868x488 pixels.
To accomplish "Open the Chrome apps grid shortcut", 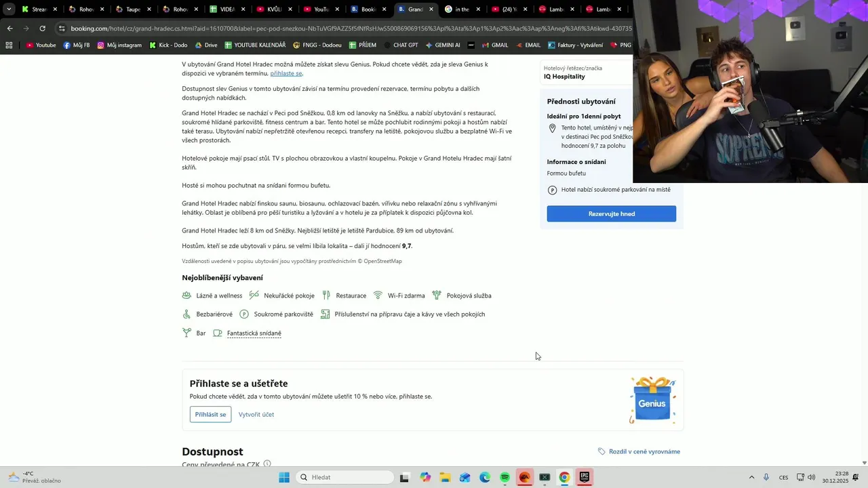I will point(9,45).
